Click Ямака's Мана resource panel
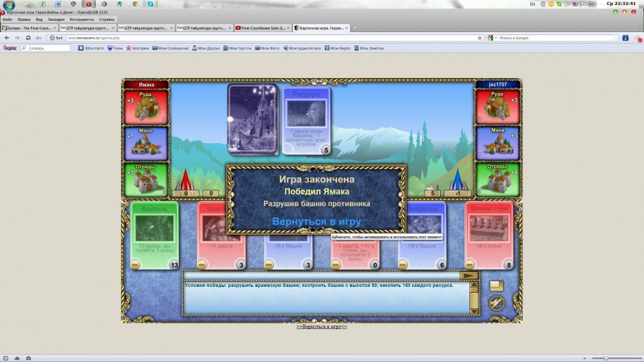Viewport: 644px width, 362px height. point(146,143)
